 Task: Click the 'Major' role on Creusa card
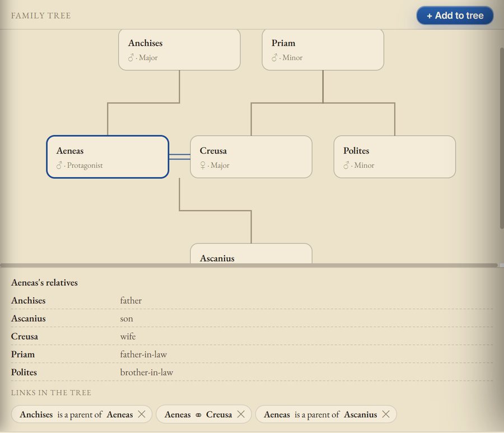pos(220,165)
